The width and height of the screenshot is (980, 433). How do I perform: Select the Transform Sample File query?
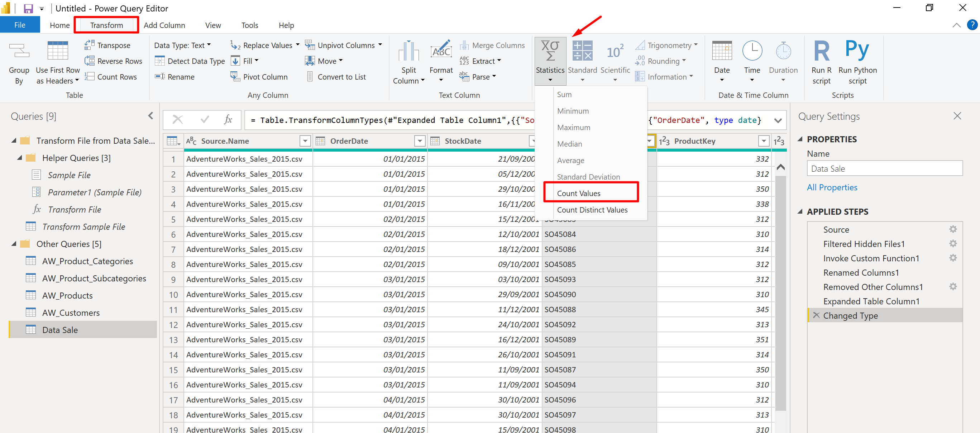(84, 227)
